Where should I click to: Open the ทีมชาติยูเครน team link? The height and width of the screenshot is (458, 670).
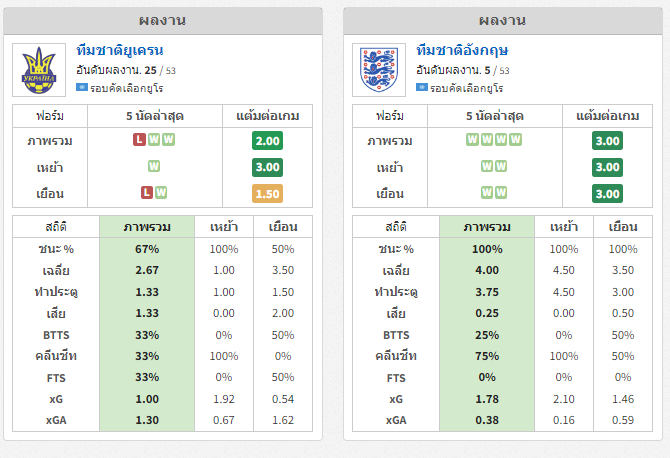coord(120,50)
